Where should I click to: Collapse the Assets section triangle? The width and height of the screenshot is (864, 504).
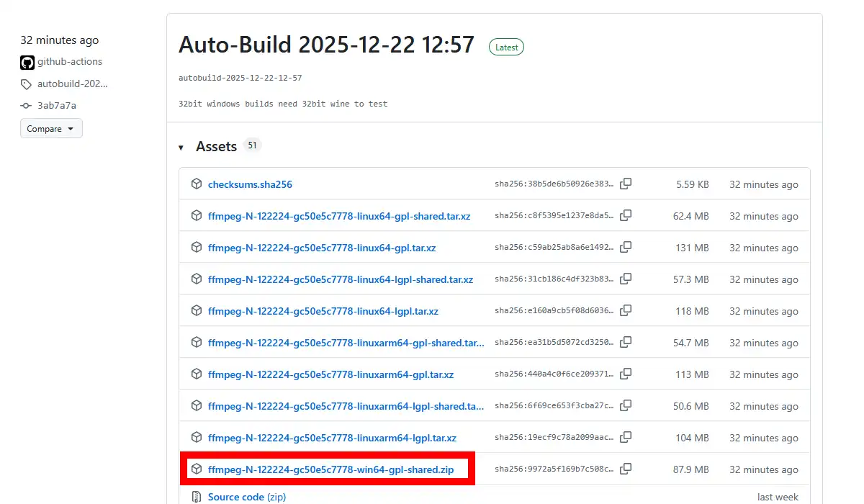181,147
